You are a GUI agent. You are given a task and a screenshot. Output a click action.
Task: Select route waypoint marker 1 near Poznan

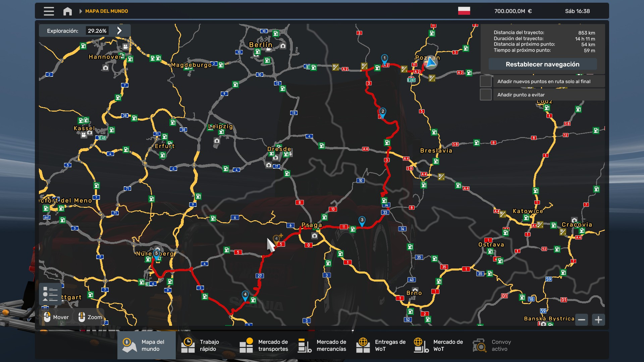click(x=384, y=59)
